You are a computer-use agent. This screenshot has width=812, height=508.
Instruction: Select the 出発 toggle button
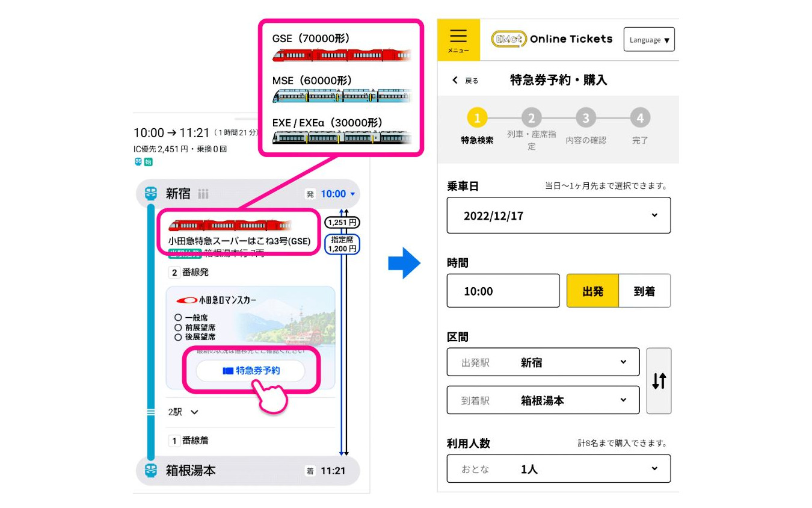(x=592, y=291)
